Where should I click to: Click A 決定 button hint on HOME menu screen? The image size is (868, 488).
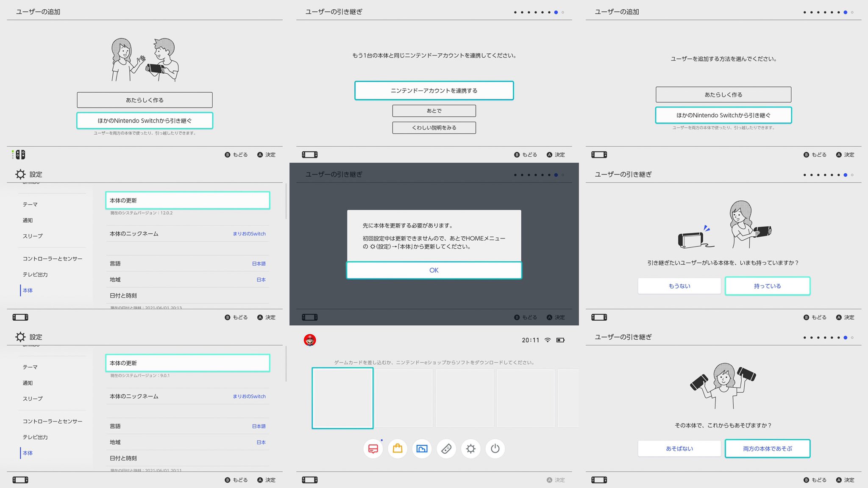[x=556, y=480]
